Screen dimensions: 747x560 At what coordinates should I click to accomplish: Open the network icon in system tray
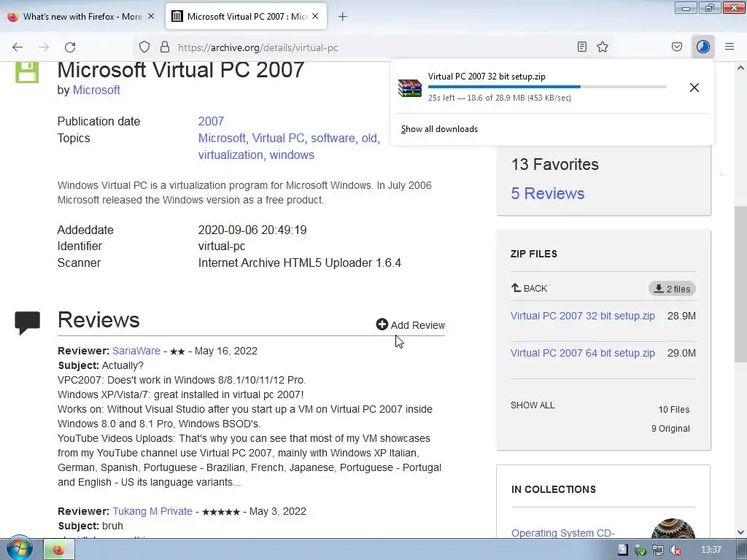658,550
